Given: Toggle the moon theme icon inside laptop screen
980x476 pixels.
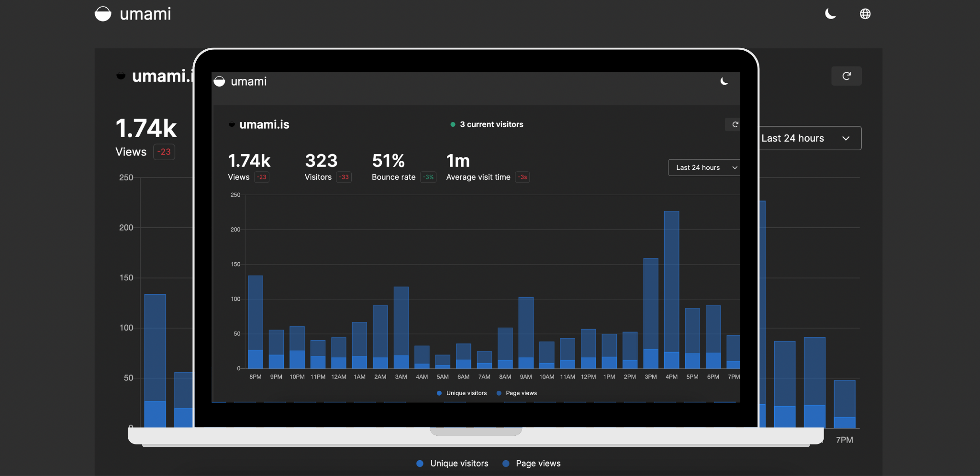Looking at the screenshot, I should click(x=724, y=81).
